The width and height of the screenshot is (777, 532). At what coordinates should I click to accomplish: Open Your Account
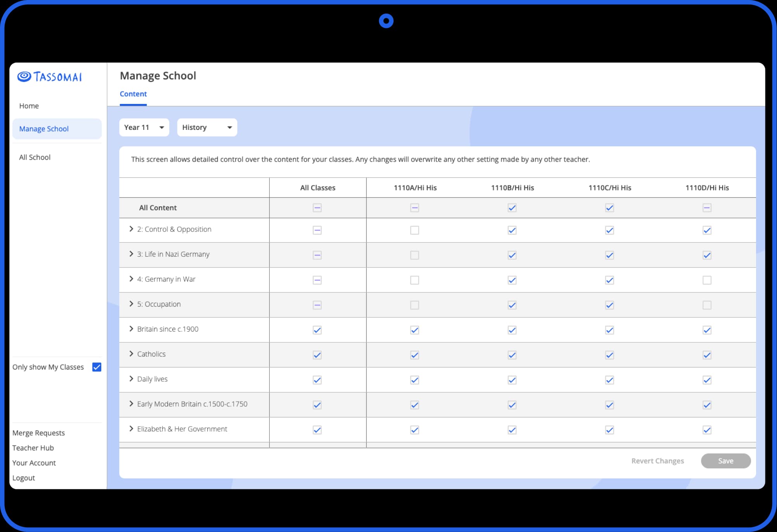coord(34,463)
